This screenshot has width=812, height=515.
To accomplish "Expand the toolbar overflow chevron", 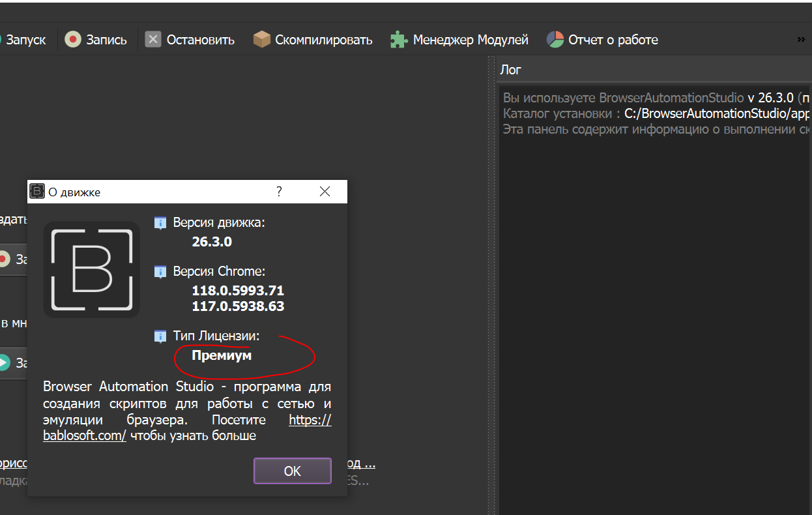I will [x=801, y=40].
